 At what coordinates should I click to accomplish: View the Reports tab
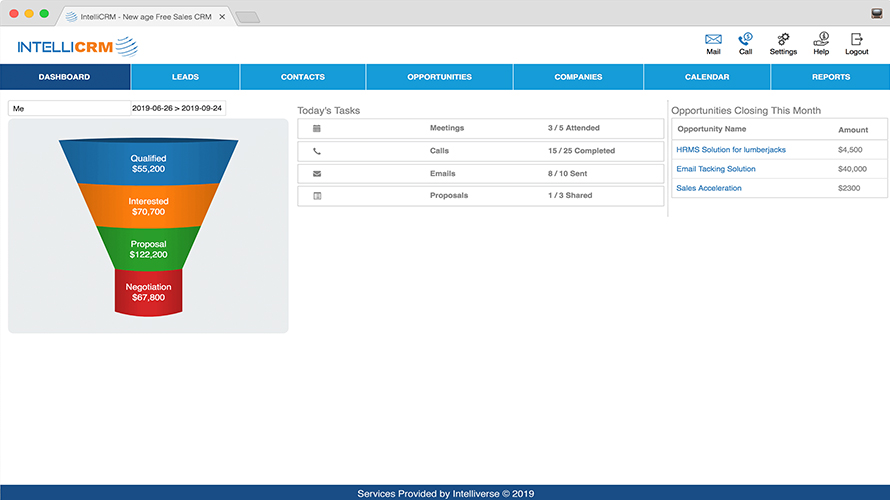(x=830, y=77)
